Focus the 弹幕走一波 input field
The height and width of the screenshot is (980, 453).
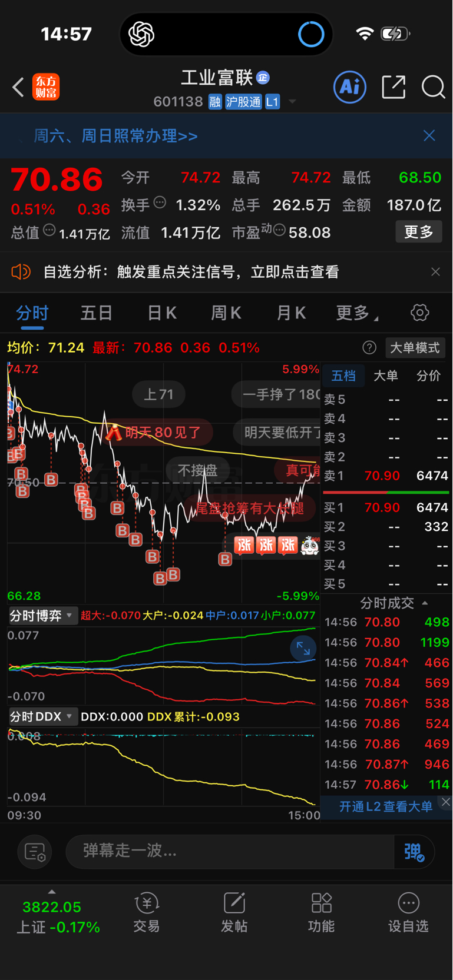(x=230, y=851)
